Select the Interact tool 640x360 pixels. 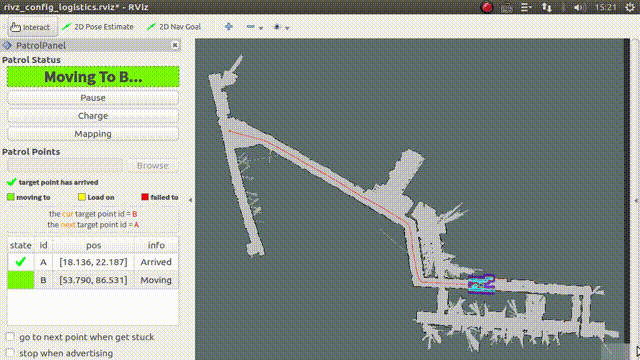pyautogui.click(x=31, y=27)
